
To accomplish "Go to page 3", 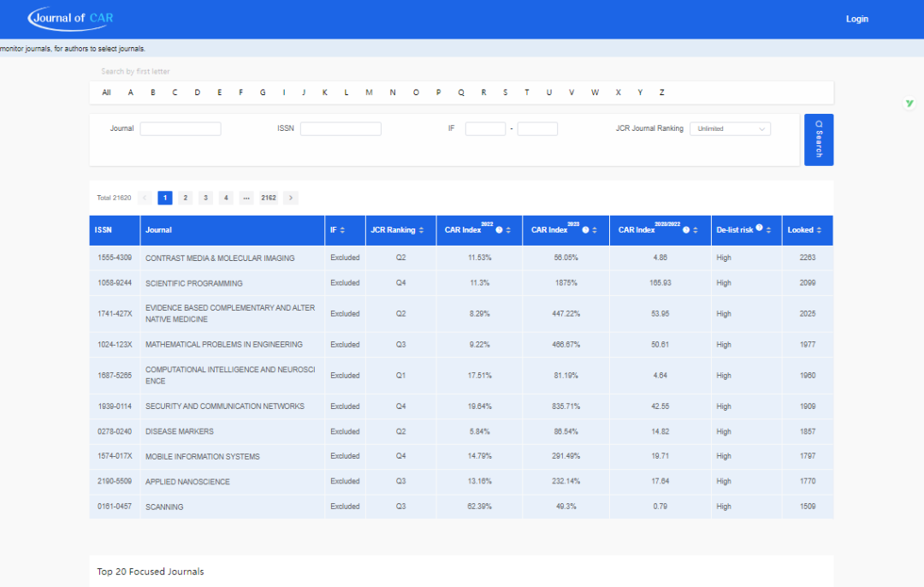I will coord(205,198).
